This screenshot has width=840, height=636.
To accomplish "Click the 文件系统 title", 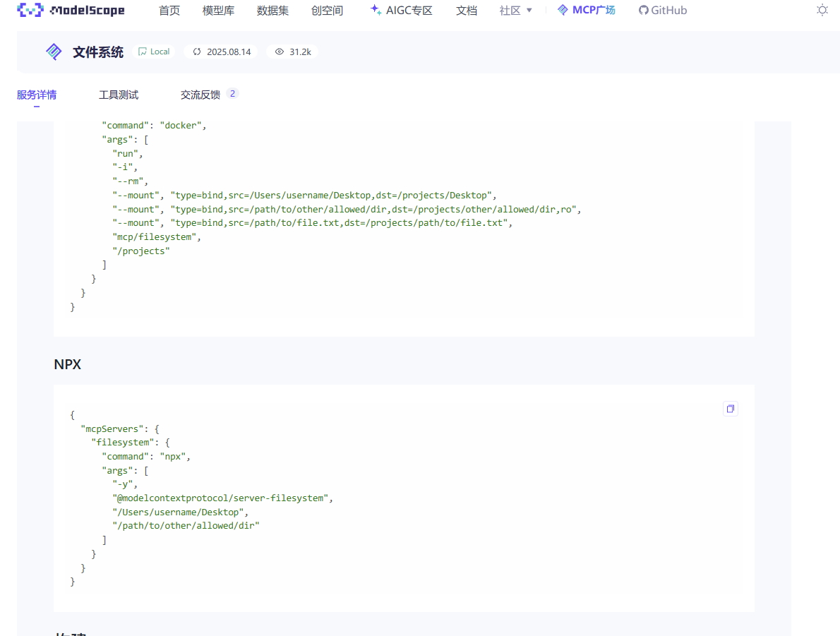I will 98,52.
